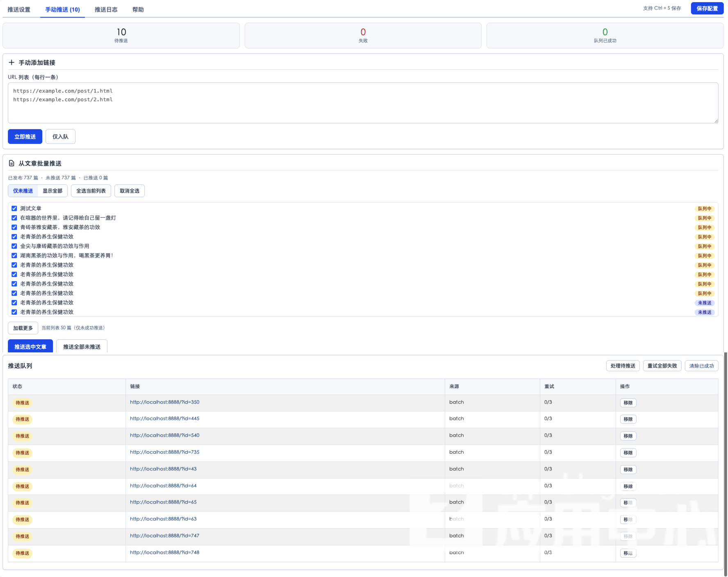This screenshot has width=728, height=577.
Task: Click 移除 for the id=445 row
Action: tap(628, 419)
